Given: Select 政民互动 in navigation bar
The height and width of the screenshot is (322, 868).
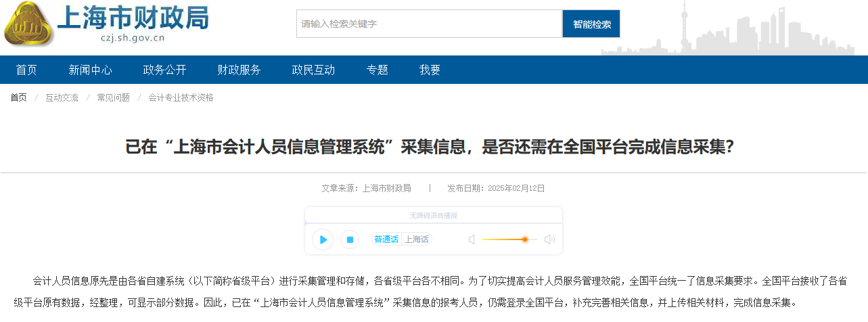Looking at the screenshot, I should point(313,70).
